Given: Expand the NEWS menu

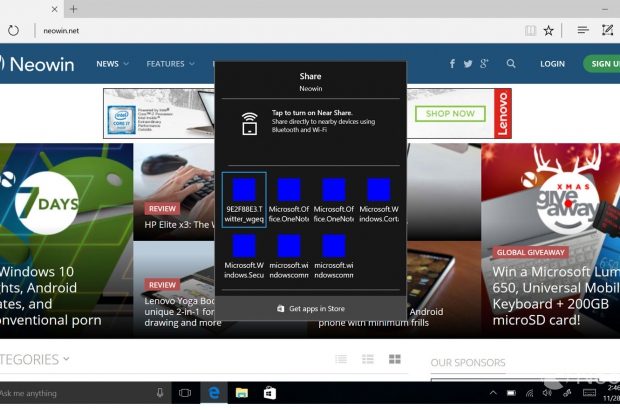Looking at the screenshot, I should pyautogui.click(x=112, y=64).
